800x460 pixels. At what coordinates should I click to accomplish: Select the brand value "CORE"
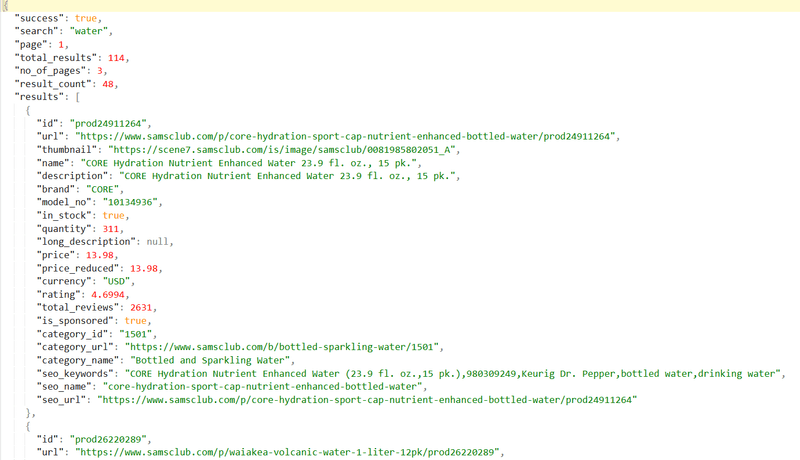[102, 189]
